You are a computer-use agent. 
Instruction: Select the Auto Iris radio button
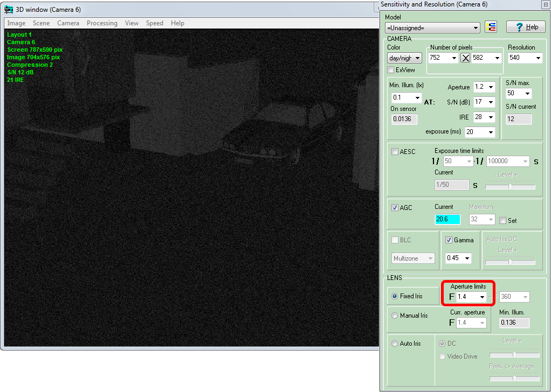tap(395, 344)
